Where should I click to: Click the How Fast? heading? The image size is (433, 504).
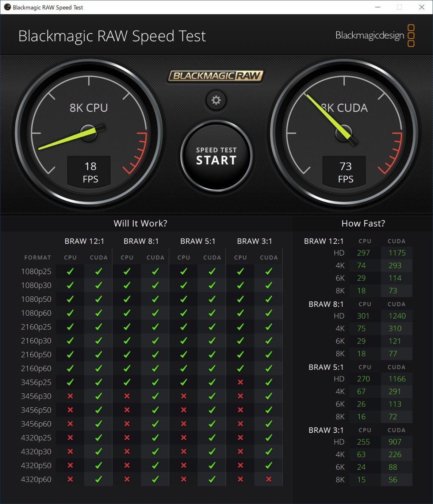point(363,223)
